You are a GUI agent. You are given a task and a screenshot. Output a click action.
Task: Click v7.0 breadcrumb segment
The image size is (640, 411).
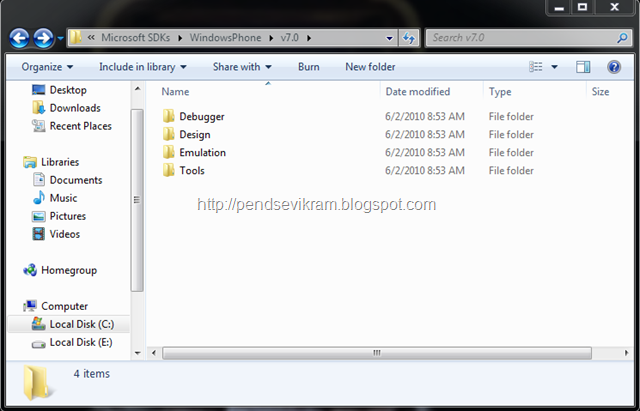pyautogui.click(x=289, y=38)
